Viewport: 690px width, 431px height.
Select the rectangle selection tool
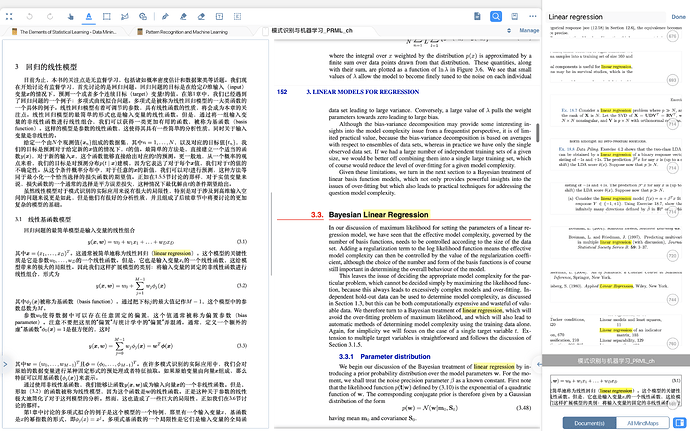[x=106, y=17]
